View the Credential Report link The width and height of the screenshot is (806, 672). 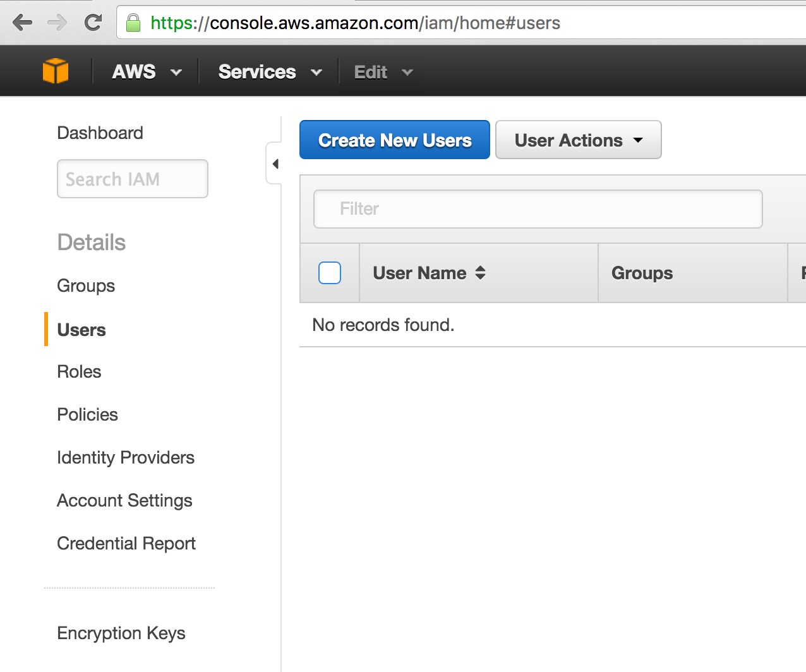tap(126, 543)
